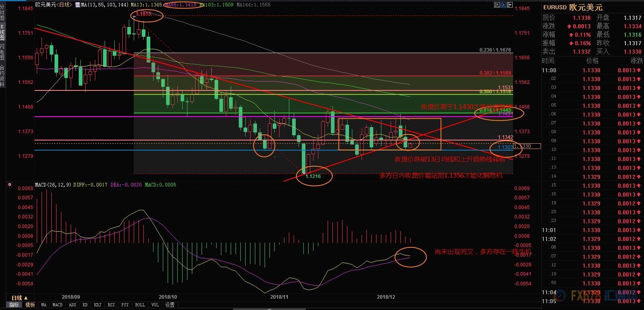Expand the 日线 period dropdown
644x310 pixels.
click(x=25, y=298)
